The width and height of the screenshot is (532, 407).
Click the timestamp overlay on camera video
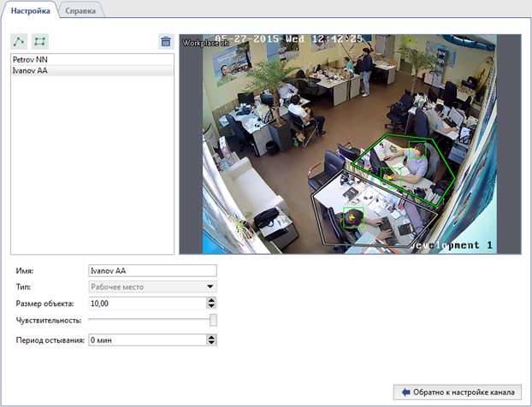click(289, 39)
